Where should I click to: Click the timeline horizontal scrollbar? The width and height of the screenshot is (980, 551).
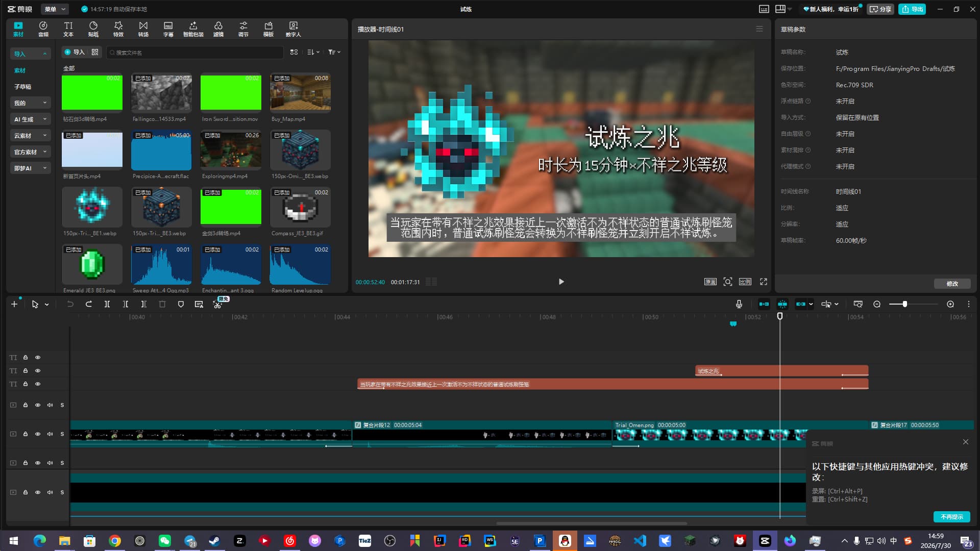tap(592, 523)
